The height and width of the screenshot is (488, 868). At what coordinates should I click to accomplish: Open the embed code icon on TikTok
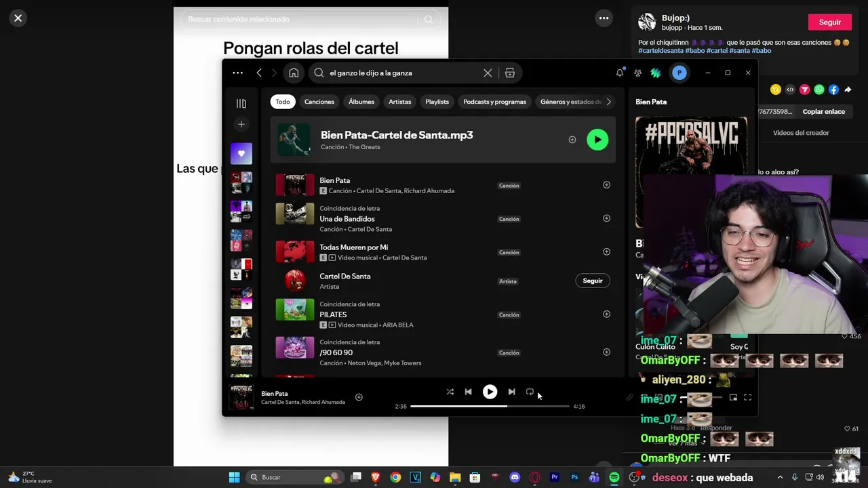(x=790, y=89)
